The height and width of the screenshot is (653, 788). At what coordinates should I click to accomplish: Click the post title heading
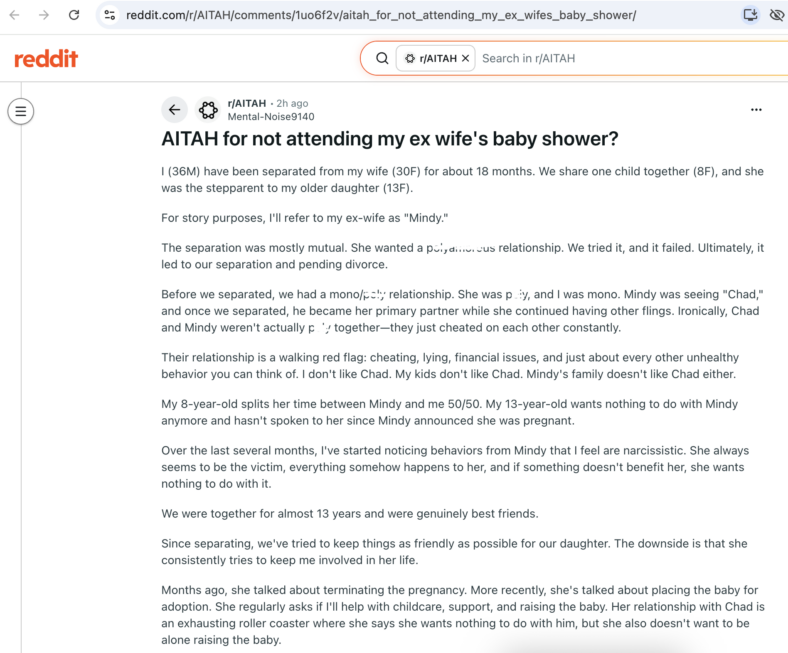click(389, 139)
